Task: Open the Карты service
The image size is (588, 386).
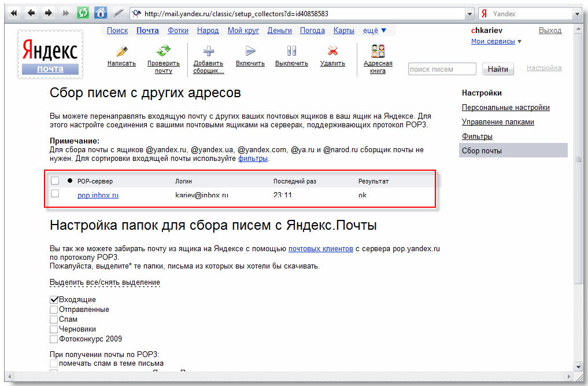Action: click(344, 31)
